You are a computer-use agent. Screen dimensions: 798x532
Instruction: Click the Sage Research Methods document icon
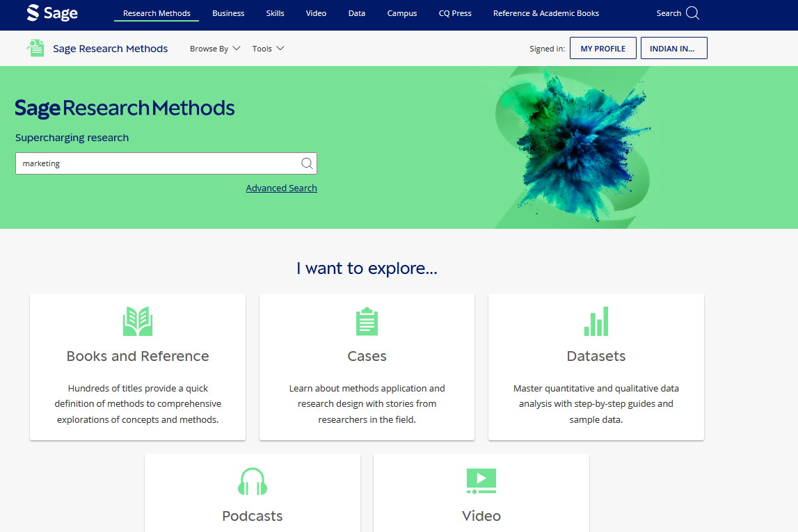(35, 48)
